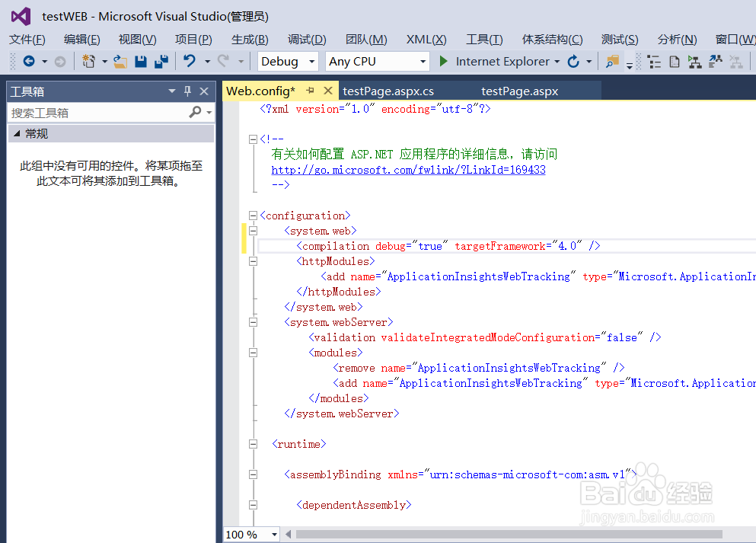Collapse the httpModules element
Image resolution: width=756 pixels, height=543 pixels.
[x=253, y=261]
